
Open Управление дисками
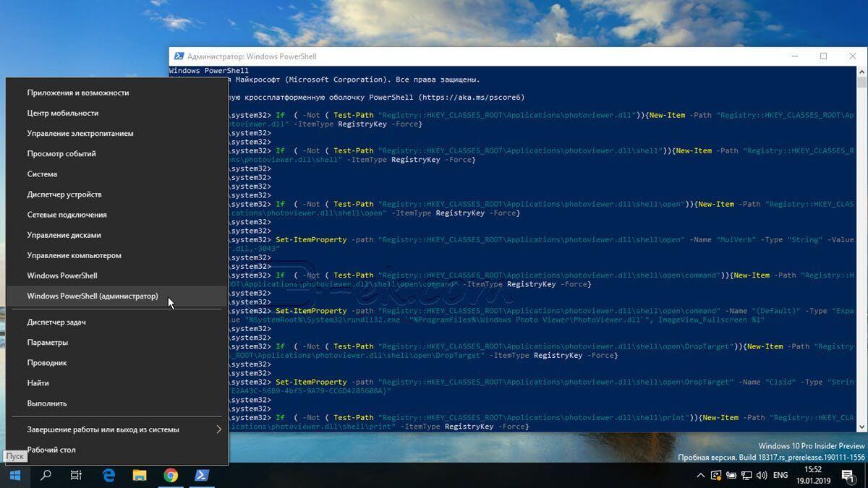point(117,235)
